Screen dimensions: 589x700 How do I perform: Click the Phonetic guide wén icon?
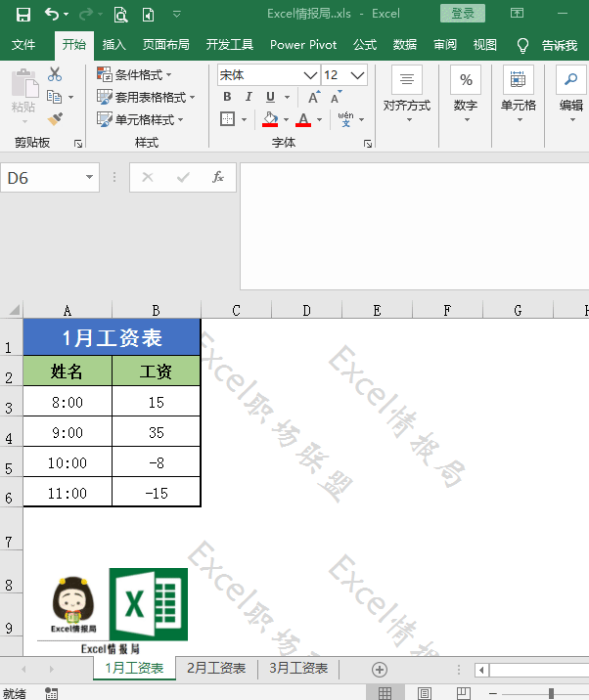click(x=345, y=119)
